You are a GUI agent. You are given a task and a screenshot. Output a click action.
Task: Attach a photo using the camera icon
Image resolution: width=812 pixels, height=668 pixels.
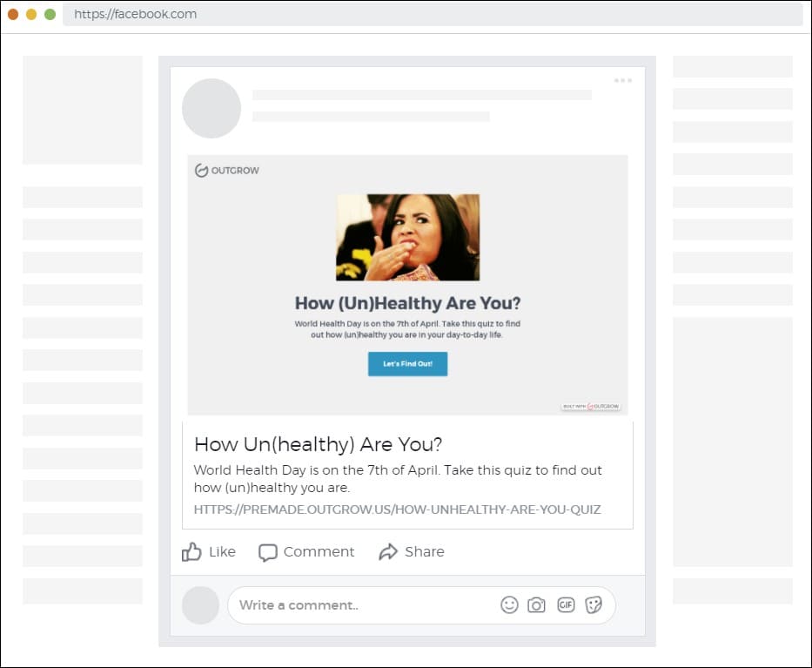(x=537, y=604)
